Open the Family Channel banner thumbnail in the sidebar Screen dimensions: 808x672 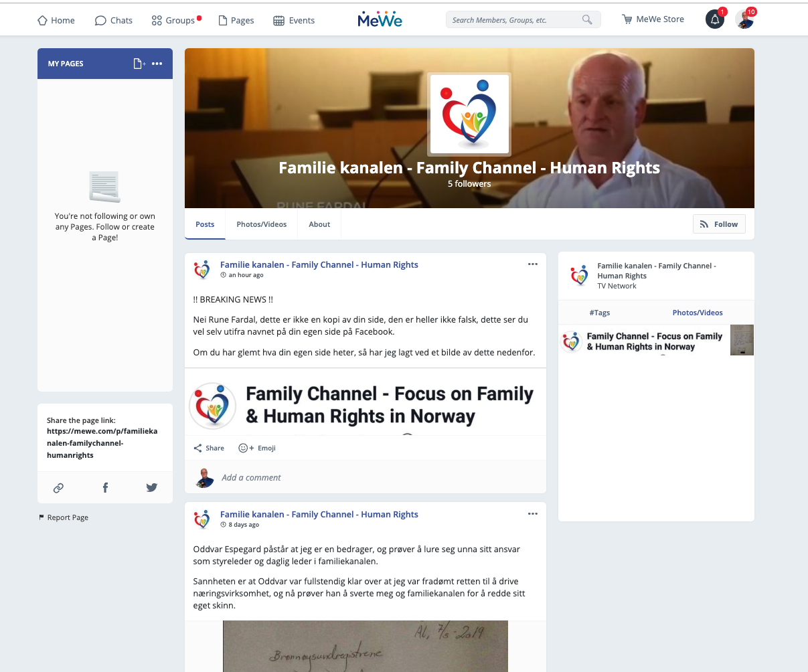(644, 340)
